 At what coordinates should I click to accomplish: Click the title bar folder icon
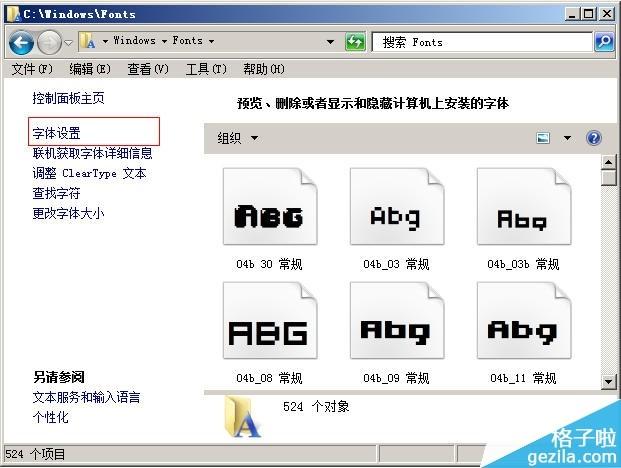point(13,14)
